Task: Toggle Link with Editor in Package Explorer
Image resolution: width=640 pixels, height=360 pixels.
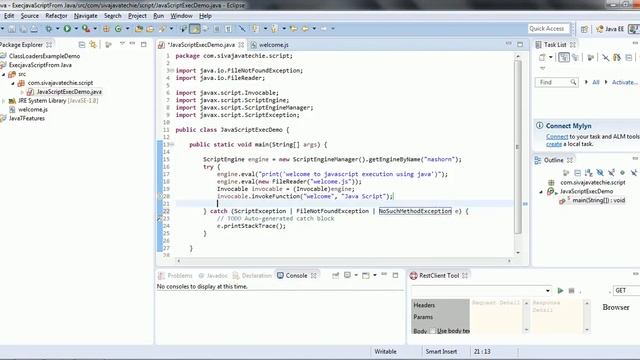Action: tap(93, 44)
